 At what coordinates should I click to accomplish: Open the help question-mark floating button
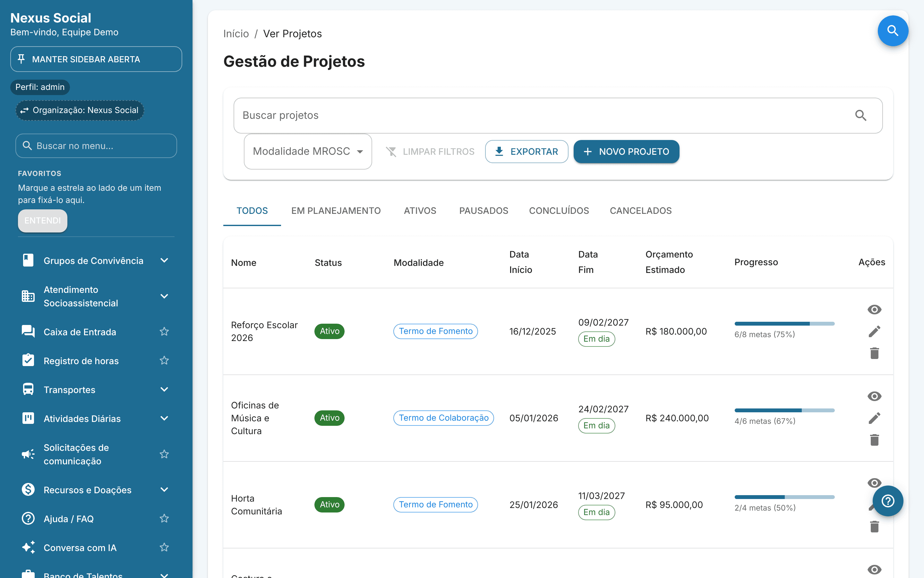(888, 501)
